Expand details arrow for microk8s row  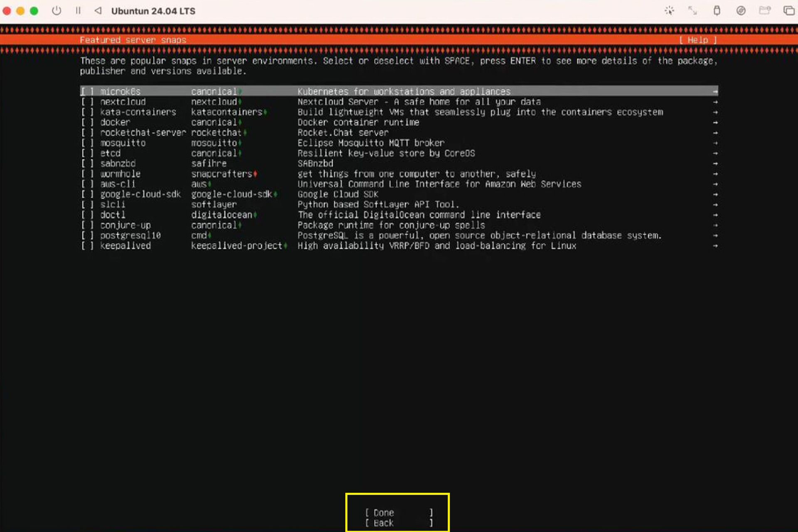tap(715, 91)
